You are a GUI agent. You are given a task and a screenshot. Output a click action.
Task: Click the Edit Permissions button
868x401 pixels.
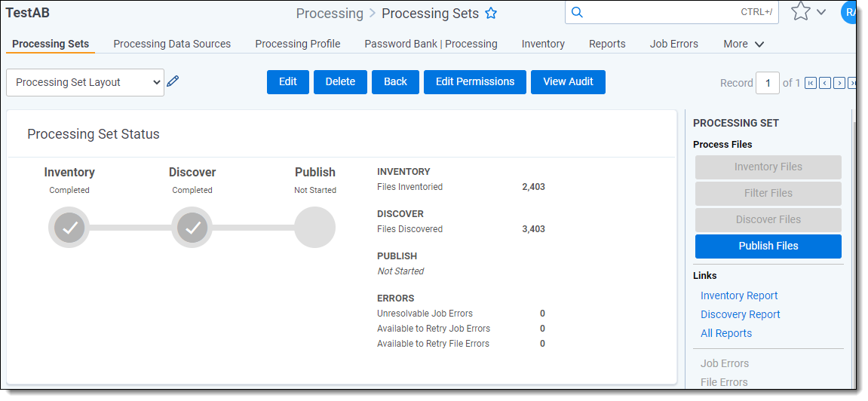pos(475,82)
